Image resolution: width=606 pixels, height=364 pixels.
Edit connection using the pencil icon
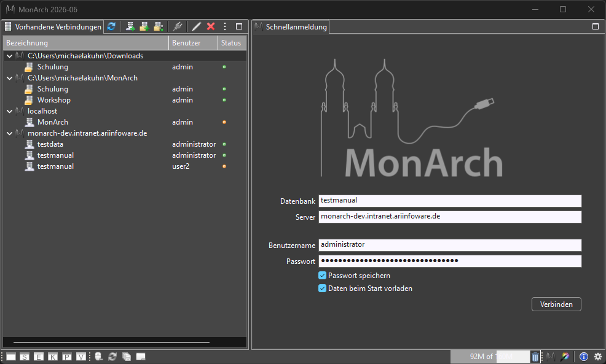coord(196,26)
